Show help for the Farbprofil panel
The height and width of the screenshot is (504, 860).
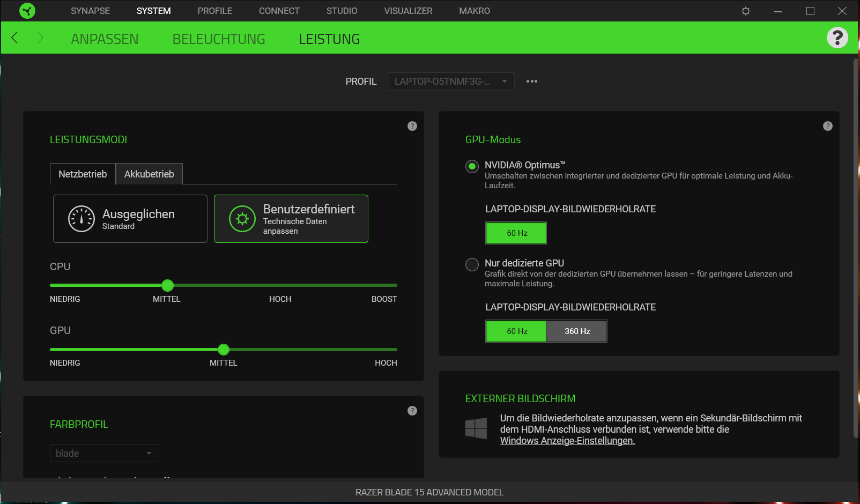click(412, 411)
